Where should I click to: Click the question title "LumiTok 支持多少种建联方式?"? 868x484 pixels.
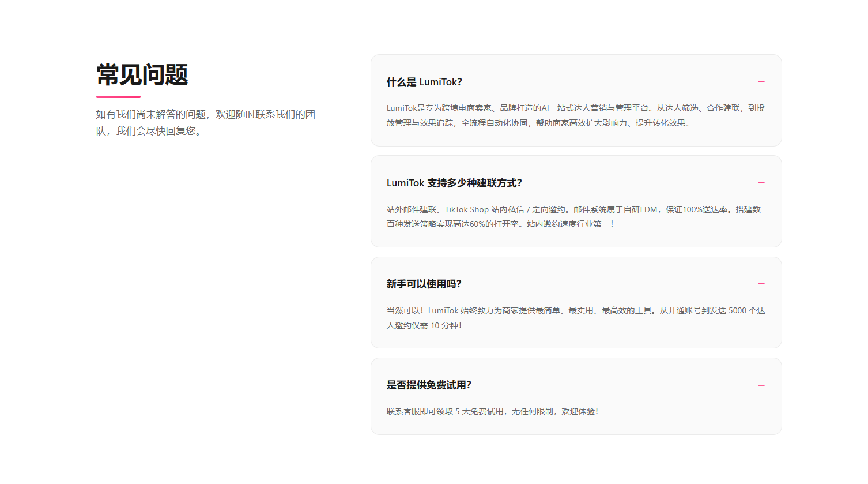tap(454, 183)
